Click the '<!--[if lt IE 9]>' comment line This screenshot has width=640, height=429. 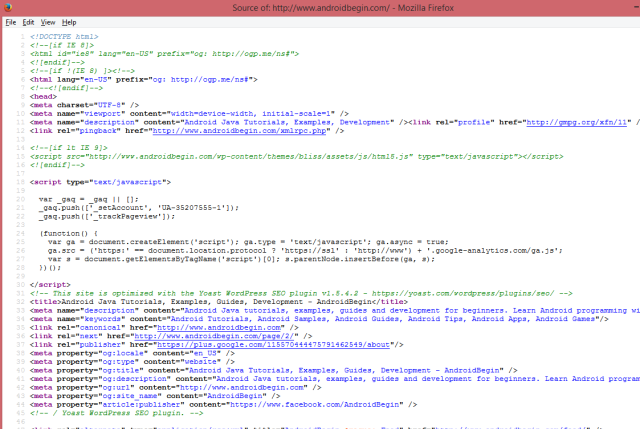69,148
